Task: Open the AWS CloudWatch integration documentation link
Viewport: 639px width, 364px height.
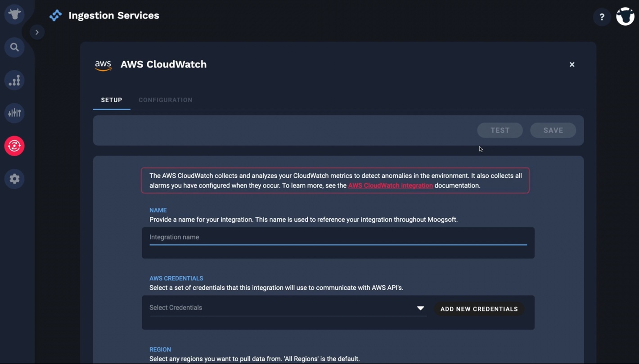Action: click(391, 185)
